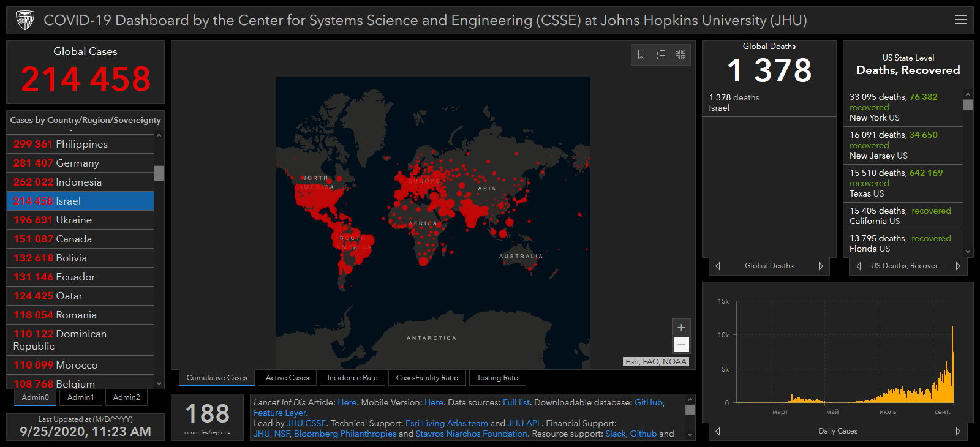Image resolution: width=980 pixels, height=447 pixels.
Task: Open Feature Layer link
Action: (x=279, y=413)
